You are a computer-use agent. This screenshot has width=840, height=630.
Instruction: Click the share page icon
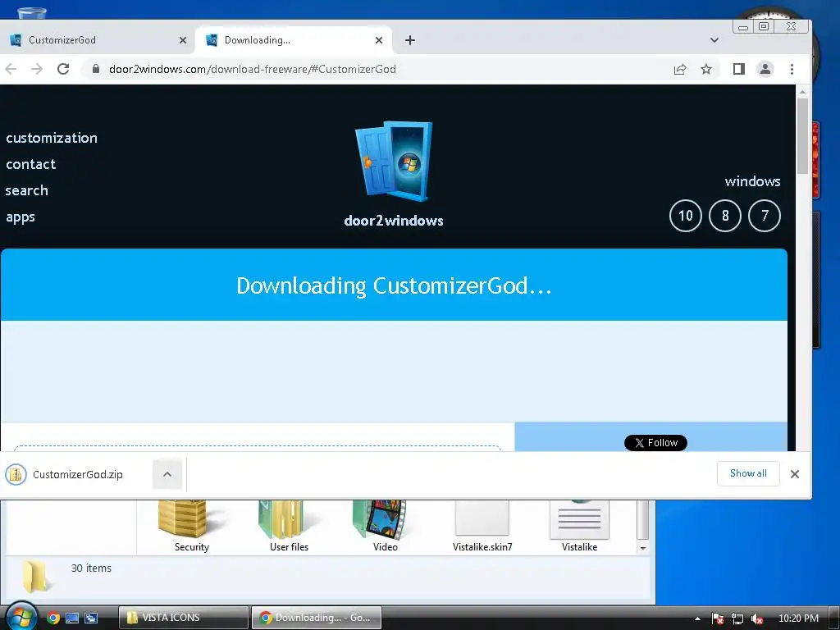[680, 69]
